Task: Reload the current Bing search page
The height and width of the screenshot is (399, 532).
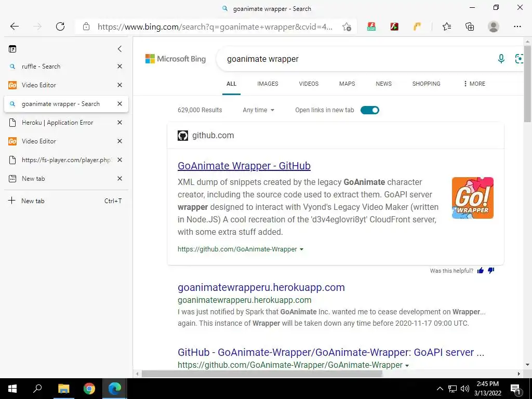Action: [60, 26]
